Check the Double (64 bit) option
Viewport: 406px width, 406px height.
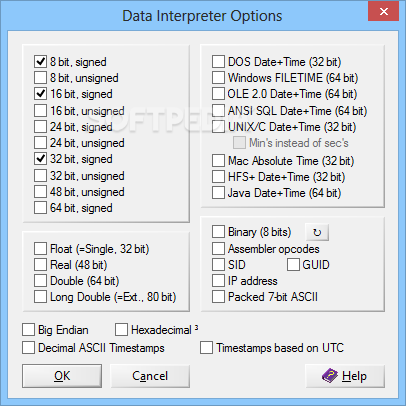pos(40,281)
